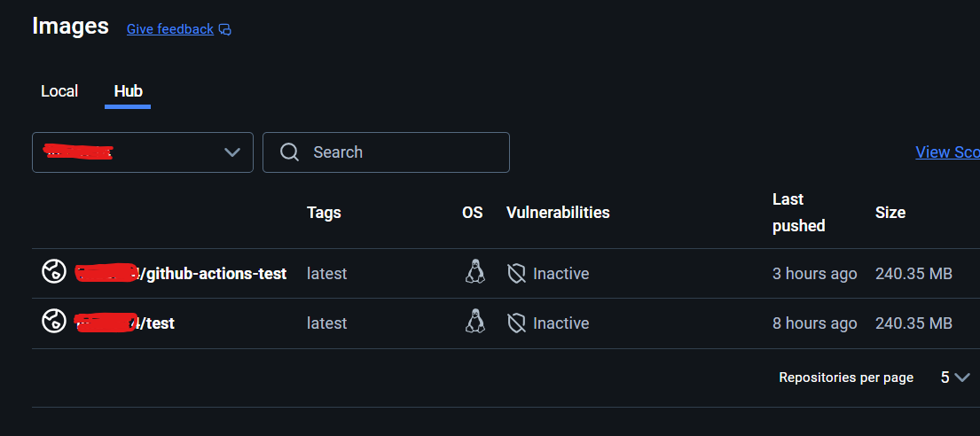
Task: Click the Vulnerabilities column header
Action: (558, 213)
